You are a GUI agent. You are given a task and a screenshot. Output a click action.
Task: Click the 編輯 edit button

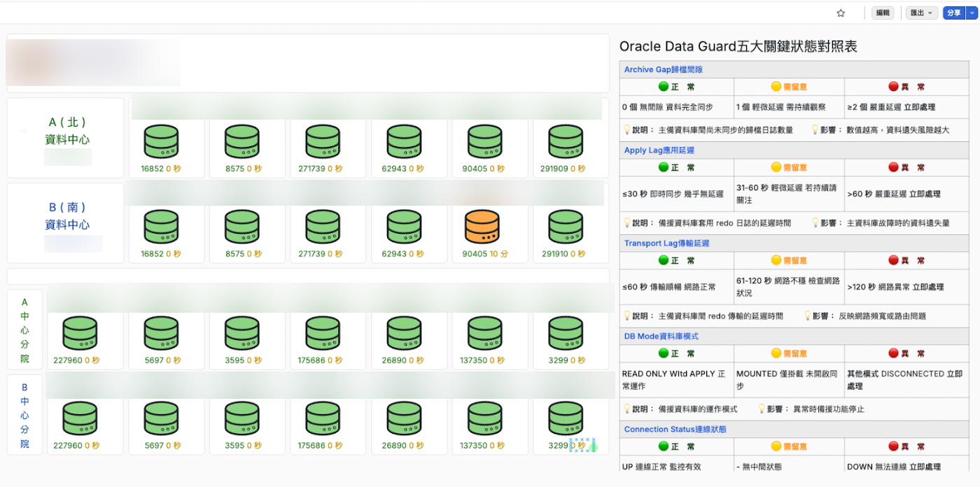(883, 13)
